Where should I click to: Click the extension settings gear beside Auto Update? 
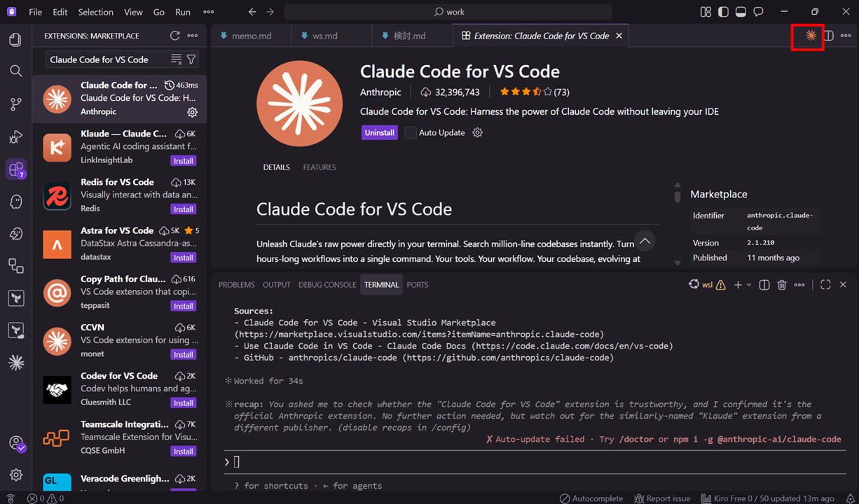click(x=478, y=132)
